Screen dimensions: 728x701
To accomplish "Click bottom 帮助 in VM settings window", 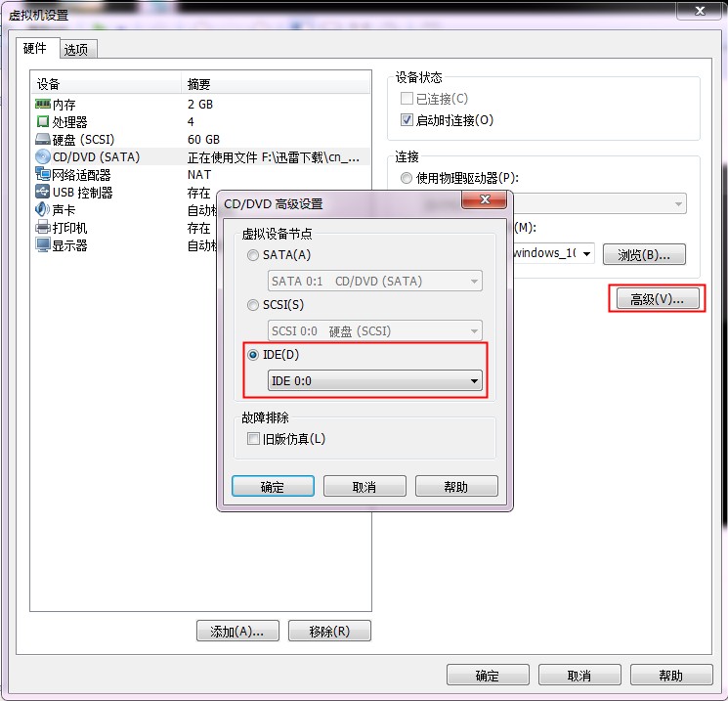I will click(x=671, y=675).
